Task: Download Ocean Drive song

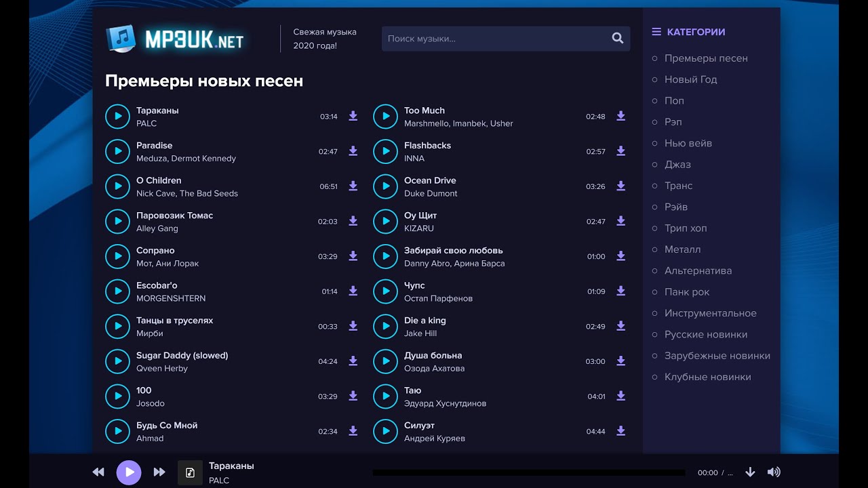Action: coord(620,186)
